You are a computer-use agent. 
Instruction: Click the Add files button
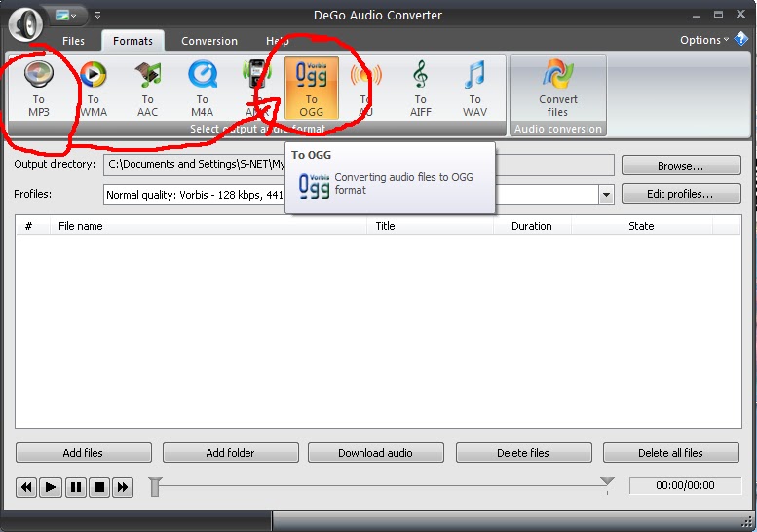[x=84, y=453]
